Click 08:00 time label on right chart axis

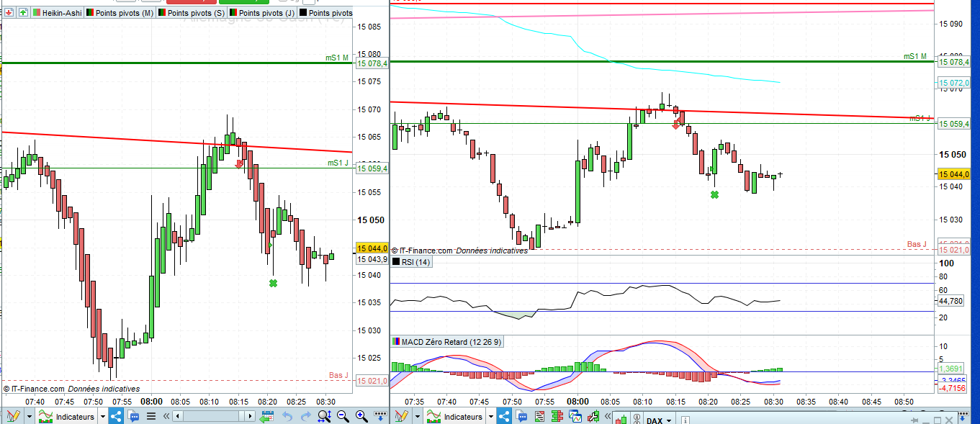[x=577, y=401]
